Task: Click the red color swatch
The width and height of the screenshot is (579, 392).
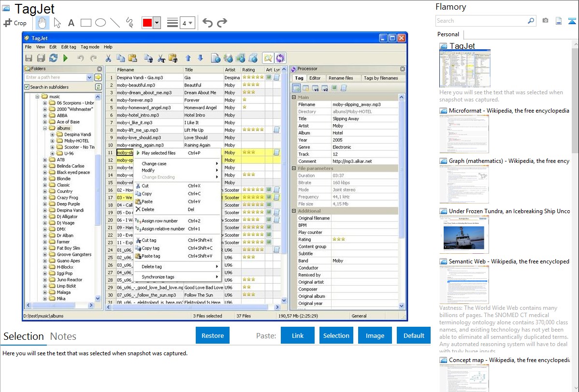Action: (147, 23)
